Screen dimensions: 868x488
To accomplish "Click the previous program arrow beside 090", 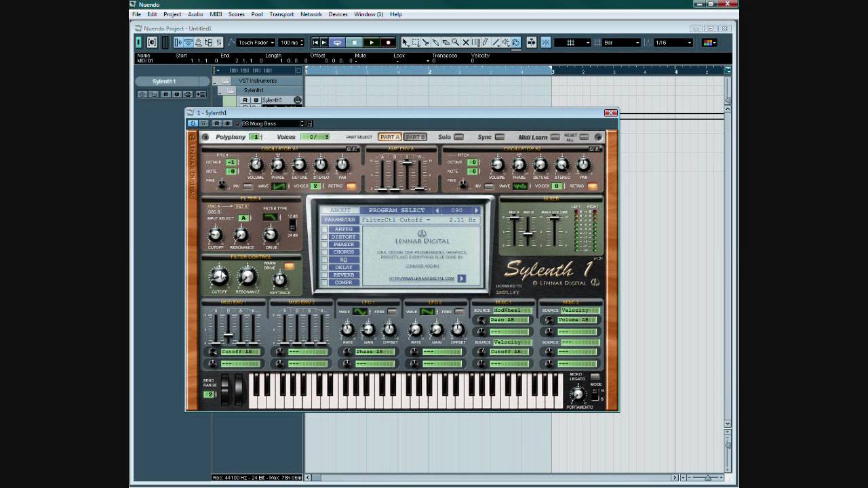I will pyautogui.click(x=437, y=210).
